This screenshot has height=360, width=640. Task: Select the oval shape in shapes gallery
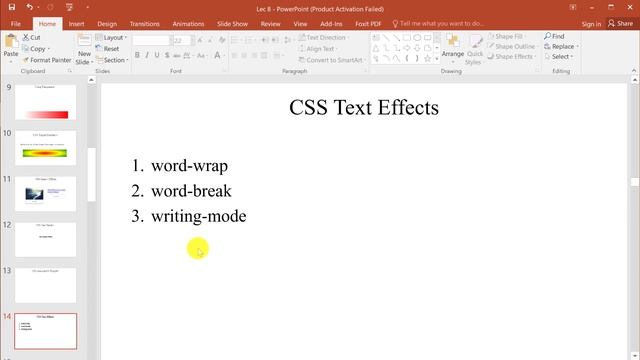tap(417, 38)
